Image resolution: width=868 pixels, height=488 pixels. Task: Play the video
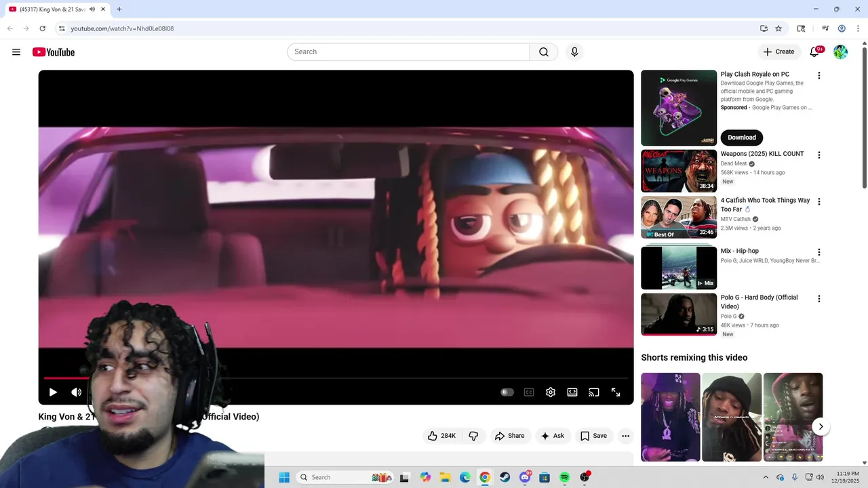coord(53,392)
